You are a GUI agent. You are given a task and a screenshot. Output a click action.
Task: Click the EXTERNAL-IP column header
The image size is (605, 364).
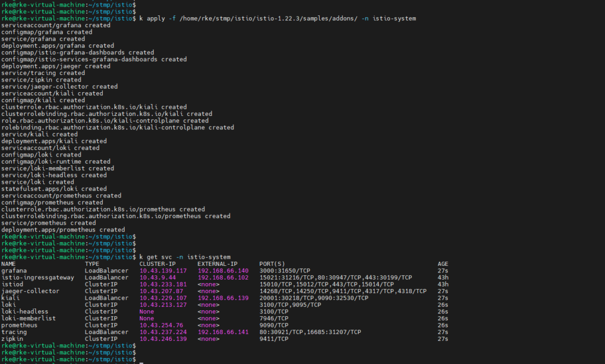(x=217, y=264)
